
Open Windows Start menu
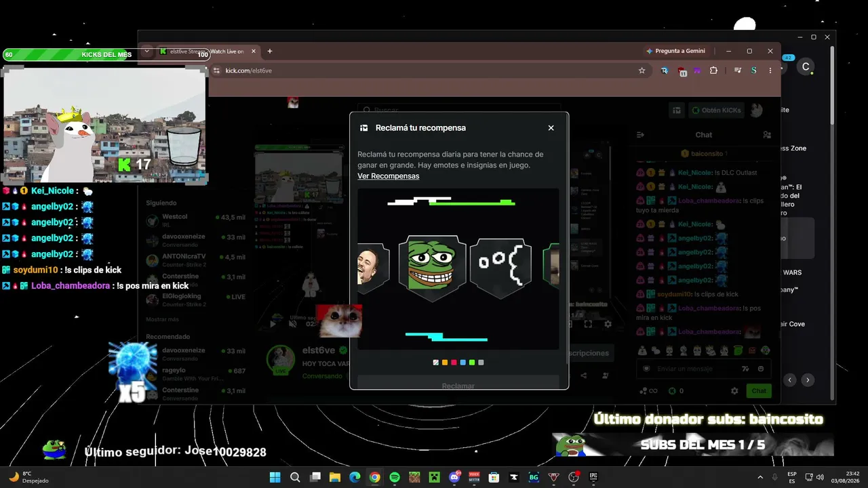click(275, 477)
